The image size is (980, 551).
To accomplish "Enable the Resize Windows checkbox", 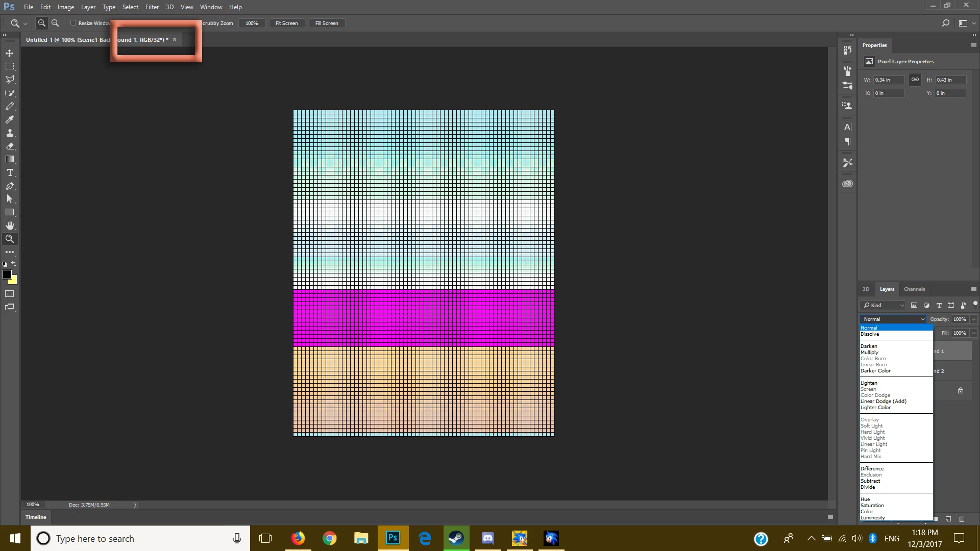I will click(73, 23).
